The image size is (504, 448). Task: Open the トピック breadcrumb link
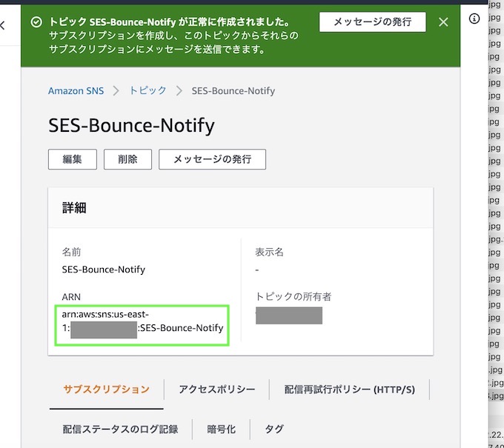(147, 90)
